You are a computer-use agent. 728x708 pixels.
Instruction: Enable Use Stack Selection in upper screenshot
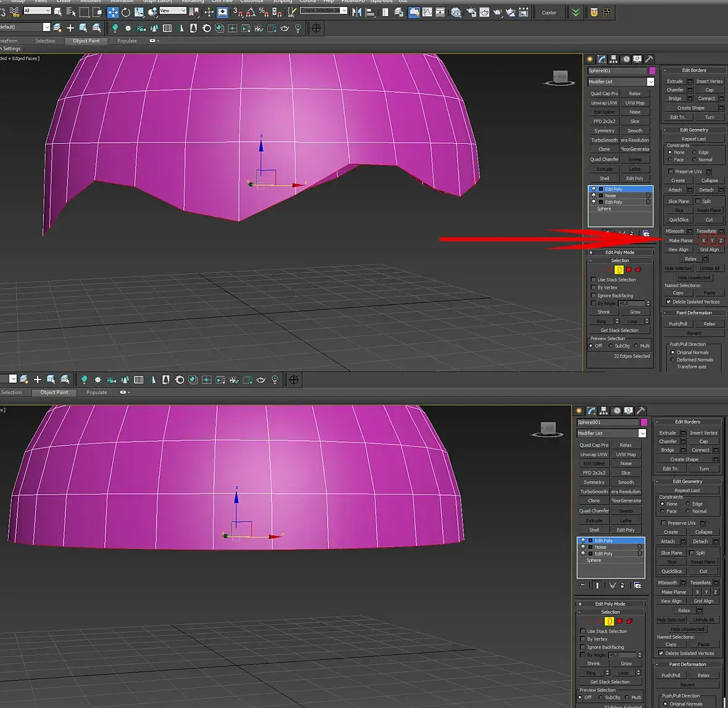click(x=594, y=280)
